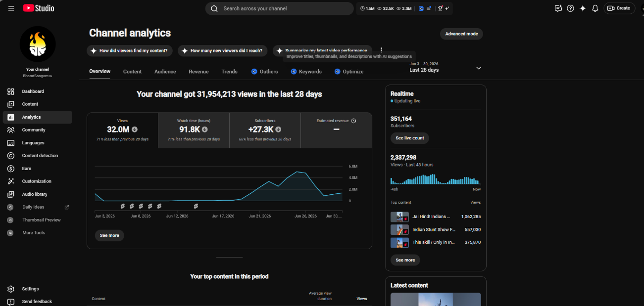Click the small sparkles icon beside the trophy
The width and height of the screenshot is (644, 306).
click(447, 8)
